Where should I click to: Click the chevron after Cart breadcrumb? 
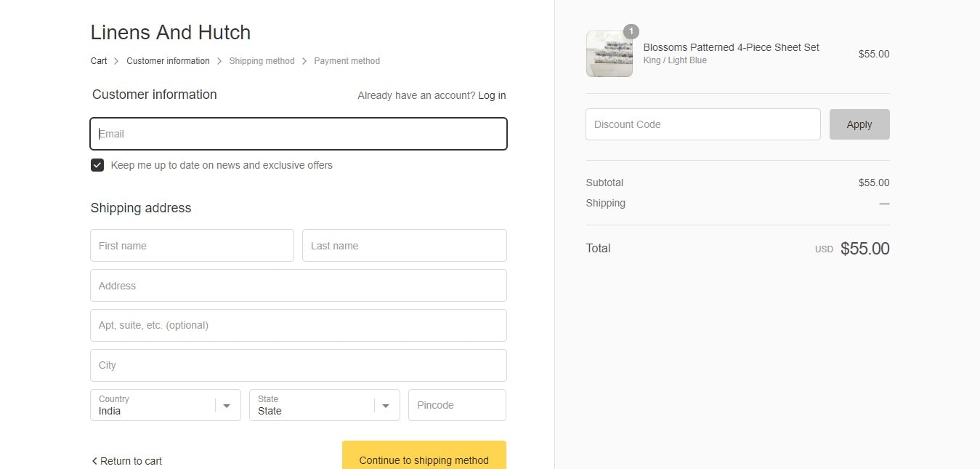click(x=116, y=61)
